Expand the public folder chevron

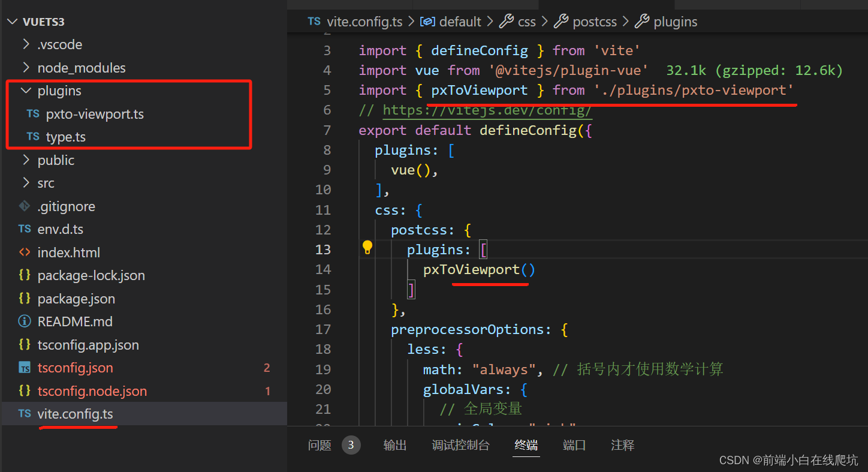pyautogui.click(x=26, y=160)
